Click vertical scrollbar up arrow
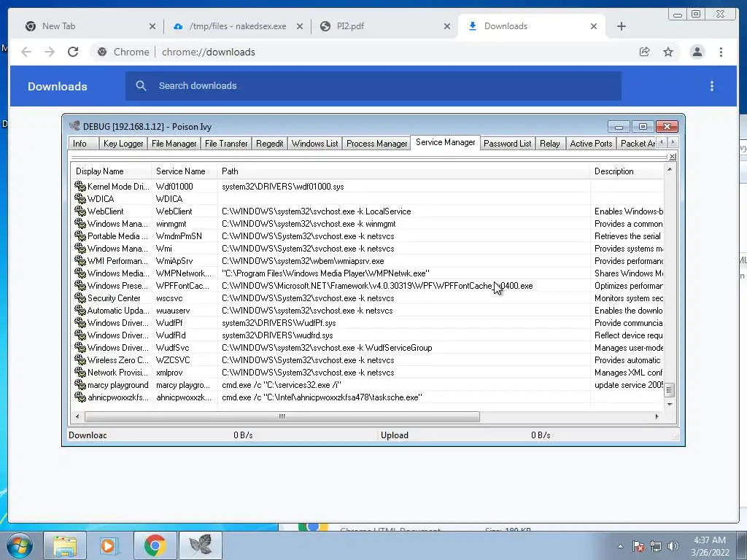This screenshot has width=747, height=560. click(x=670, y=169)
